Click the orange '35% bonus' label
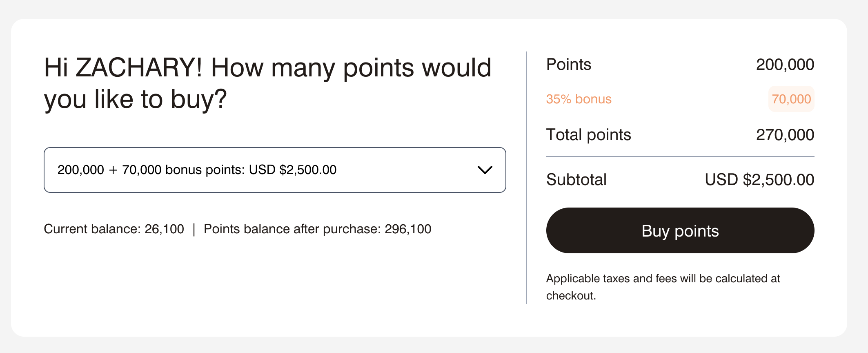This screenshot has width=868, height=353. tap(579, 99)
